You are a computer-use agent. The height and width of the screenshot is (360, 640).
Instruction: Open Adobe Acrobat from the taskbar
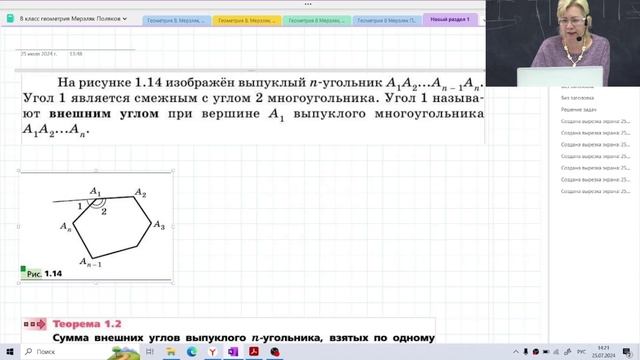point(254,351)
